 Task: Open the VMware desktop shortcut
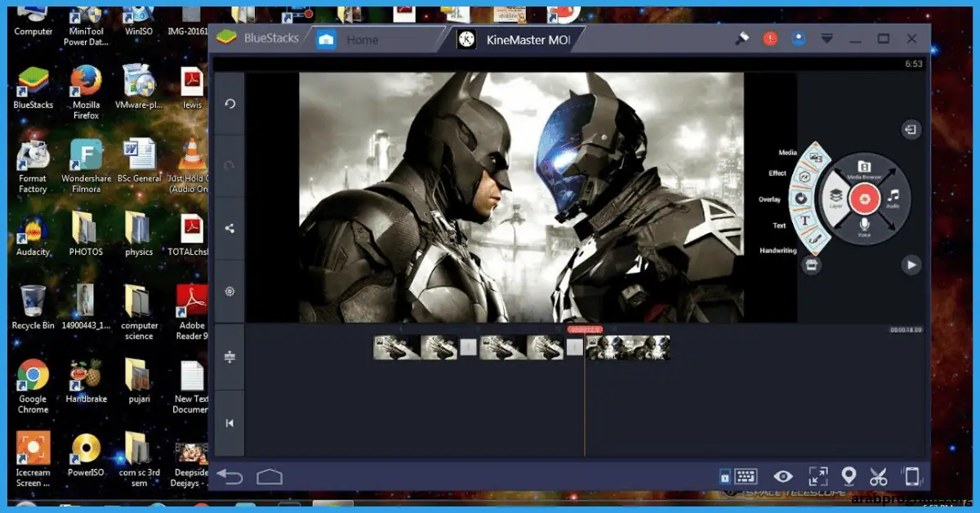(x=139, y=88)
